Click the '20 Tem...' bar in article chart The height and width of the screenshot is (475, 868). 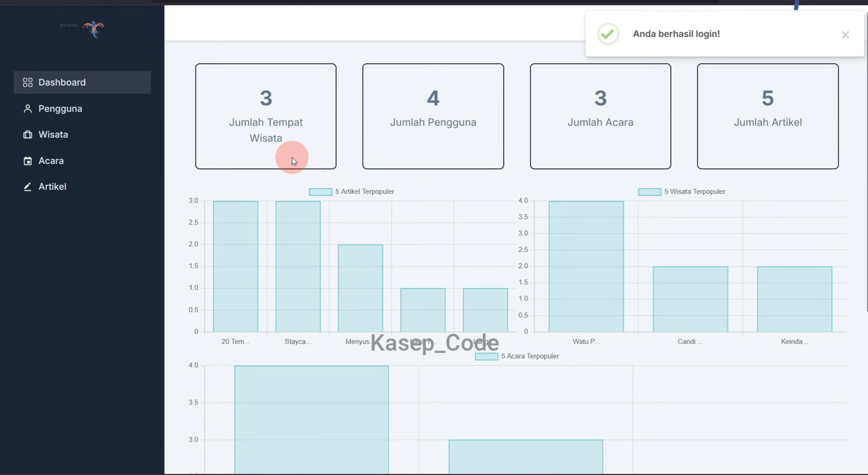coord(236,267)
